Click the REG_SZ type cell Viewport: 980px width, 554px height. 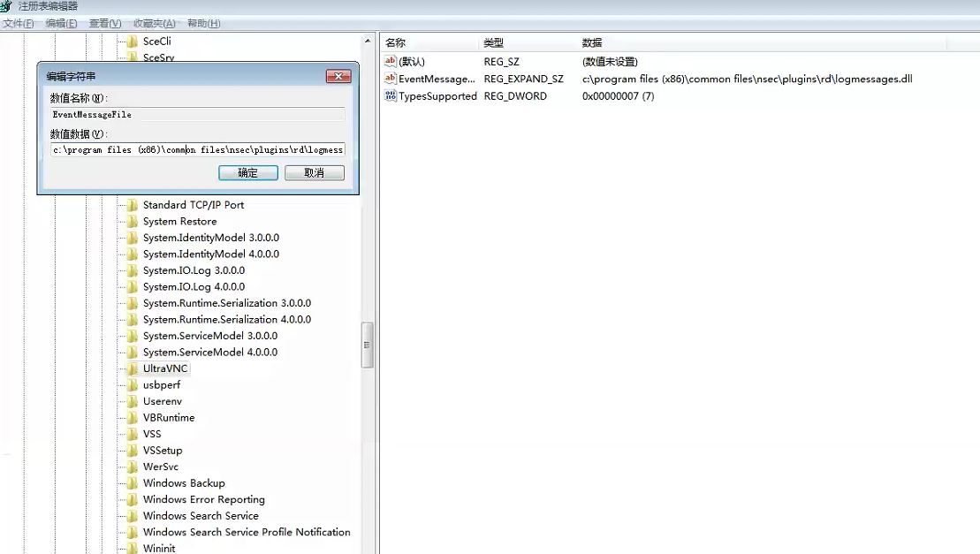pos(501,61)
